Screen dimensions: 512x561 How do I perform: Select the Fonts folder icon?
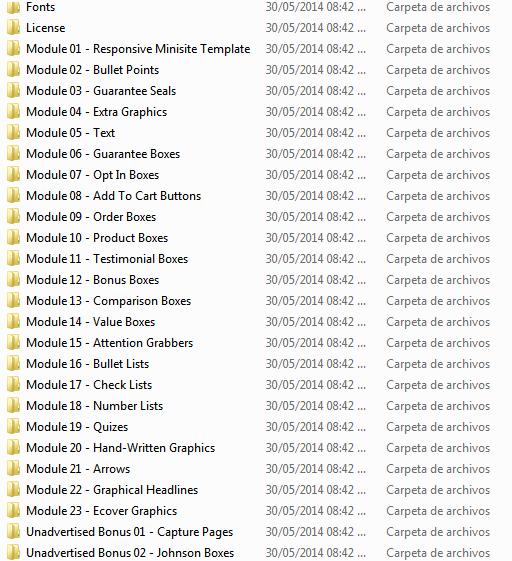point(13,7)
